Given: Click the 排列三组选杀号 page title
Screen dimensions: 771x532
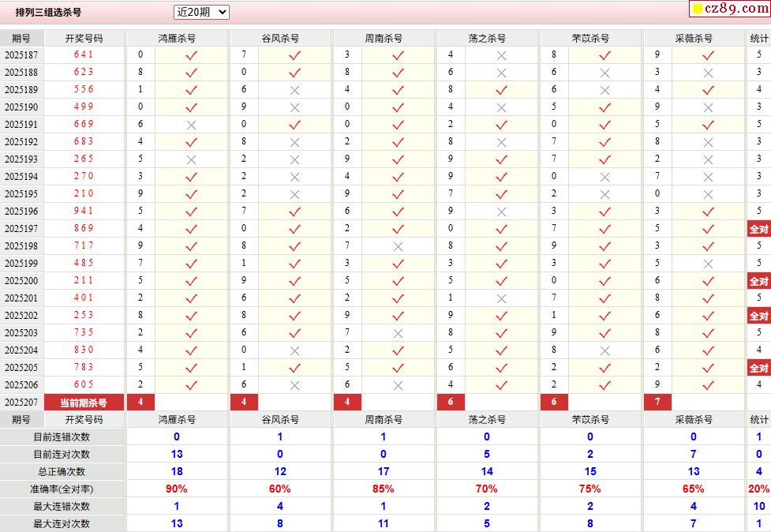Looking at the screenshot, I should tap(48, 13).
